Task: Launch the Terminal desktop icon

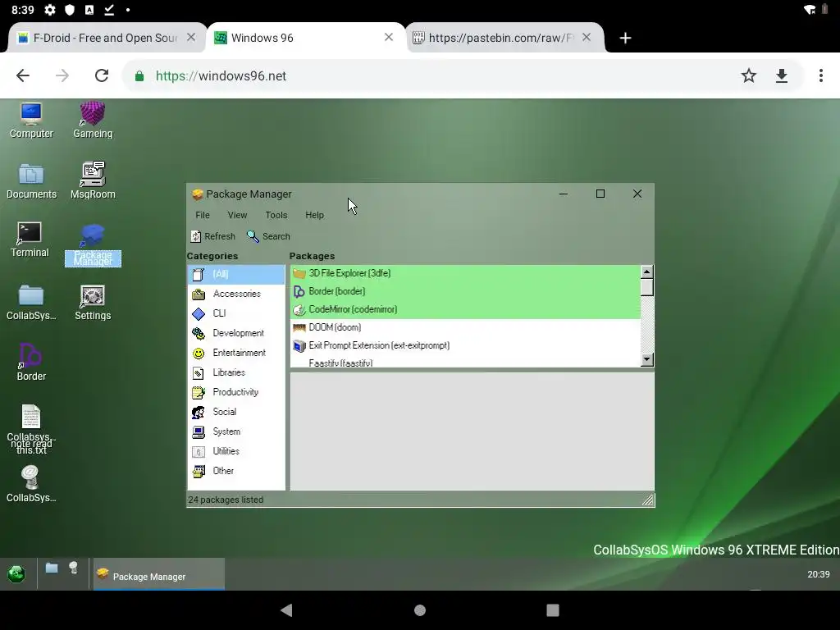Action: pos(30,240)
